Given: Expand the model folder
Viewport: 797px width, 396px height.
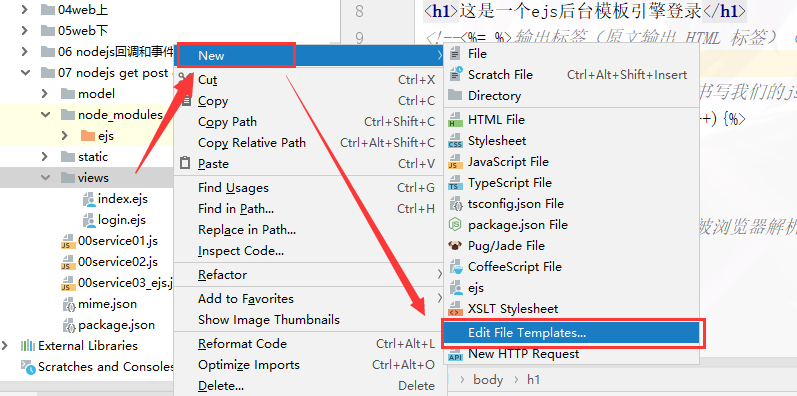Looking at the screenshot, I should point(45,94).
